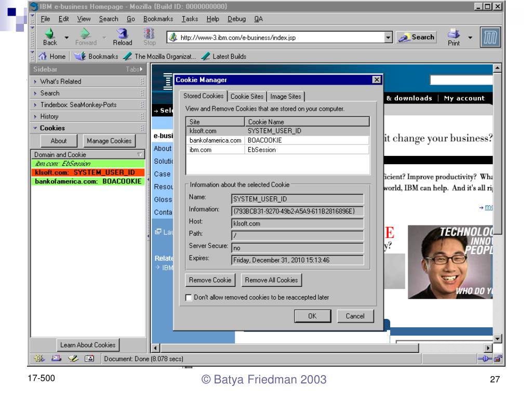This screenshot has height=399, width=532.
Task: Select the ibm.com EbSession table row
Action: click(277, 150)
